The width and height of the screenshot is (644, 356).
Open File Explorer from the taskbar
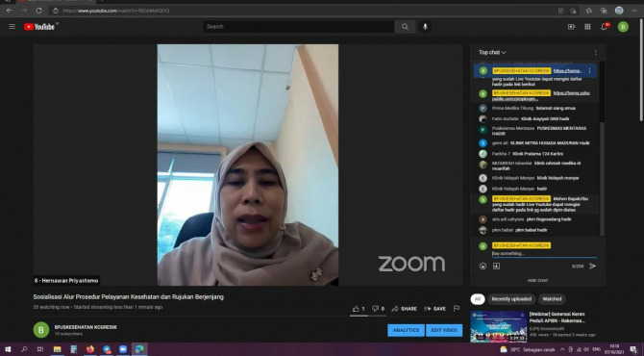57,349
